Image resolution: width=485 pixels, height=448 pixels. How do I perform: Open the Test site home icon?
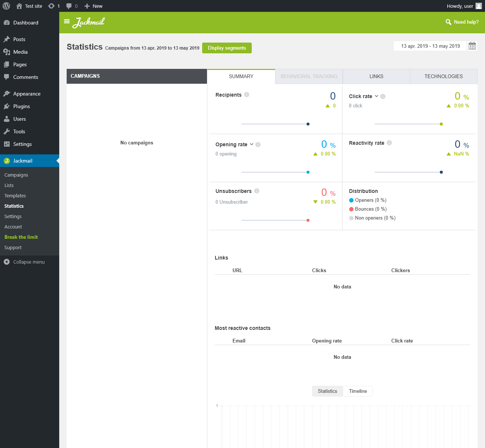19,6
